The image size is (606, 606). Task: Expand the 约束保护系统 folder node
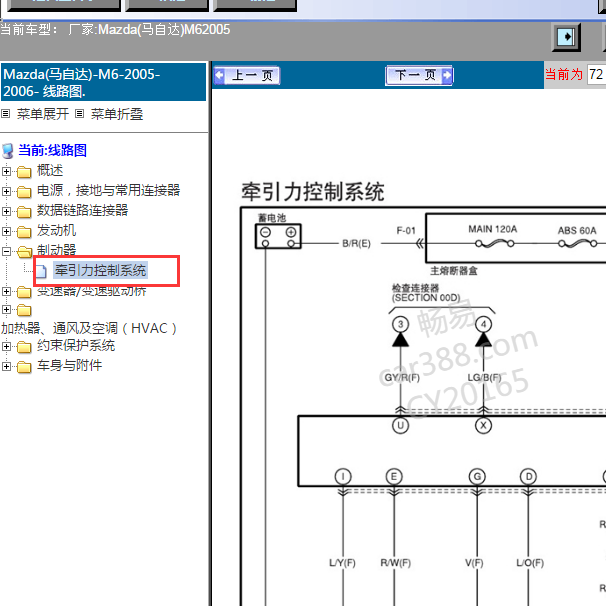(x=6, y=346)
